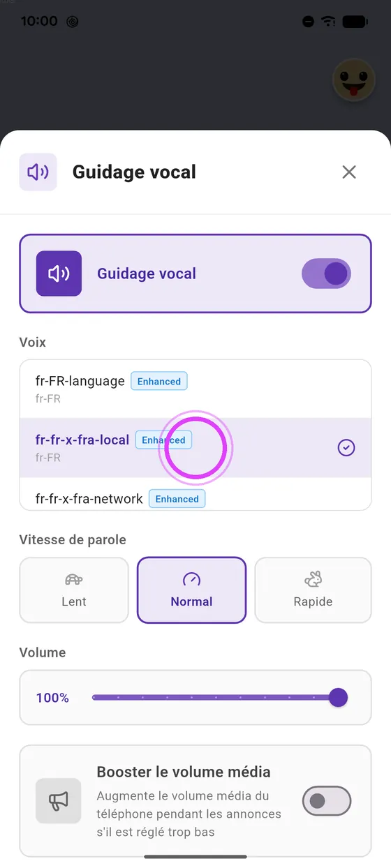
Task: Choose the Rapide speech speed
Action: pos(313,590)
